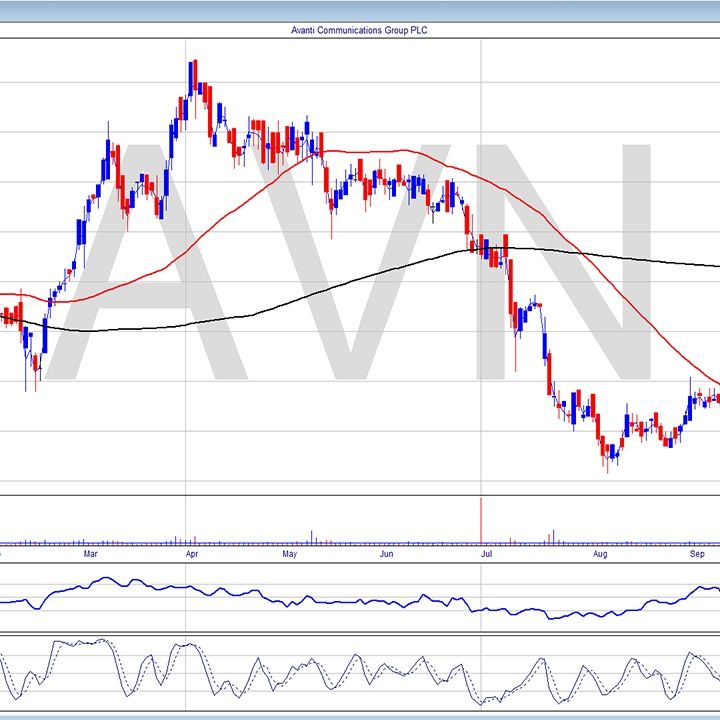The image size is (720, 720).
Task: Click the Apr label on date axis
Action: (x=191, y=553)
